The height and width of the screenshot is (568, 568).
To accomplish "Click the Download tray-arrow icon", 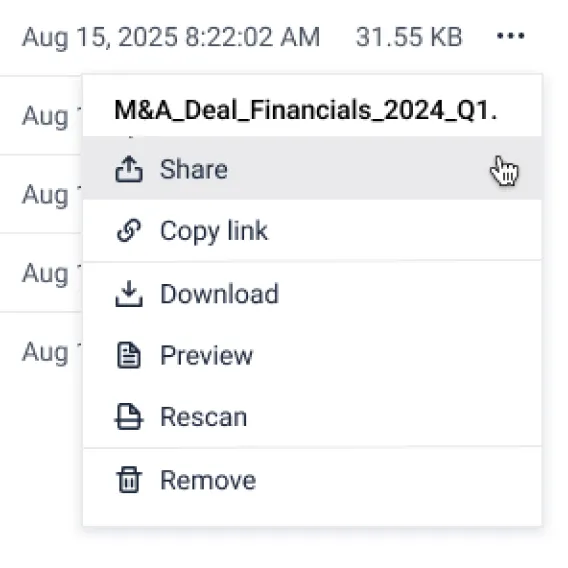I will 129,294.
